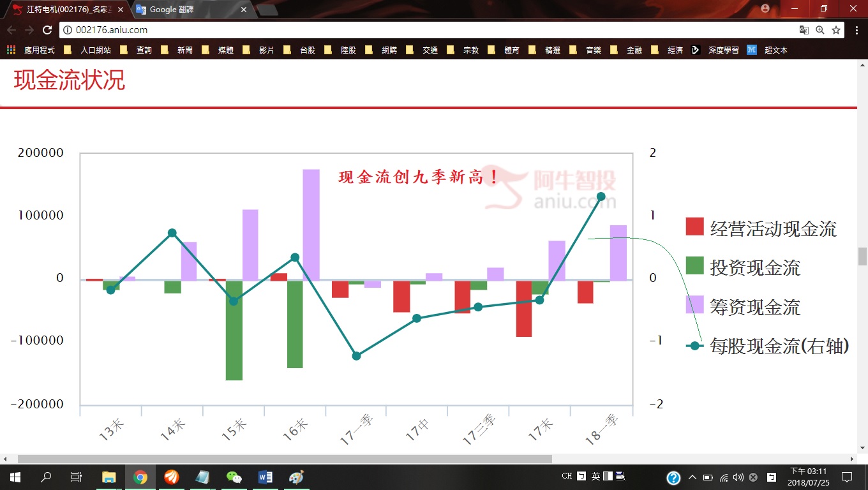Click the blue help question-mark tray icon
The image size is (868, 490).
(673, 477)
